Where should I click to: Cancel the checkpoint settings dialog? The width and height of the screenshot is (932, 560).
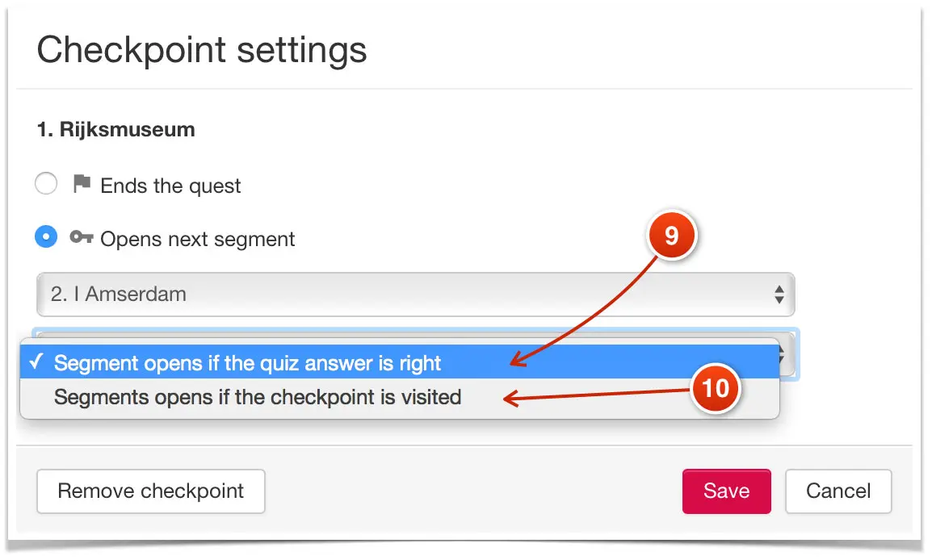point(838,491)
